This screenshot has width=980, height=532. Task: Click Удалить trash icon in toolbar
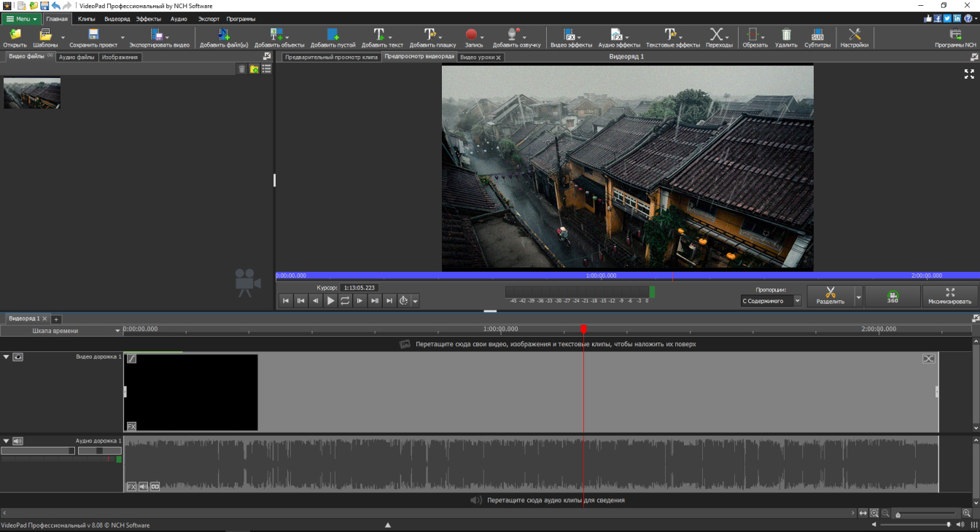786,34
